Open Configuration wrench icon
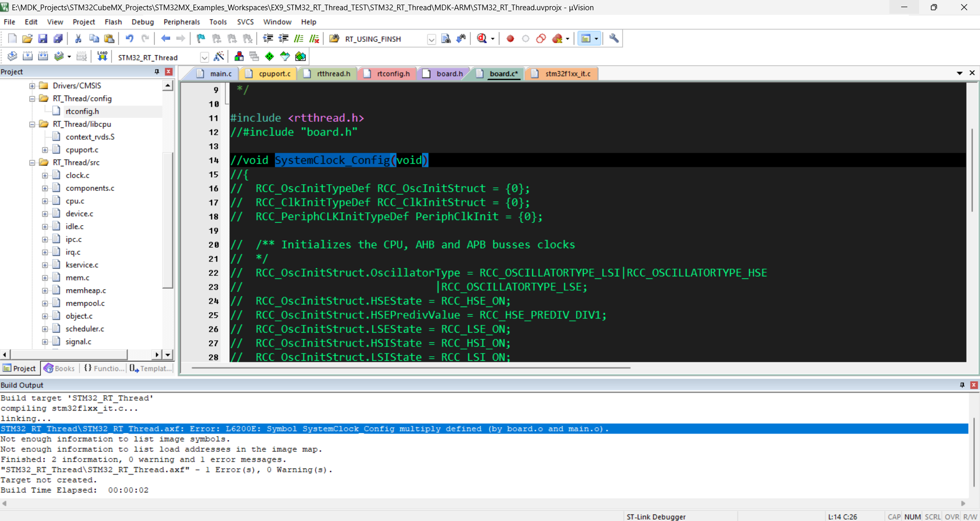The width and height of the screenshot is (980, 521). [x=614, y=38]
